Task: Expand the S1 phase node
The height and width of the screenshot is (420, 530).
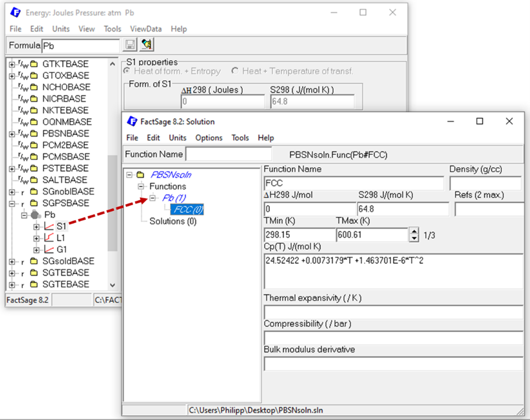Action: coord(36,227)
